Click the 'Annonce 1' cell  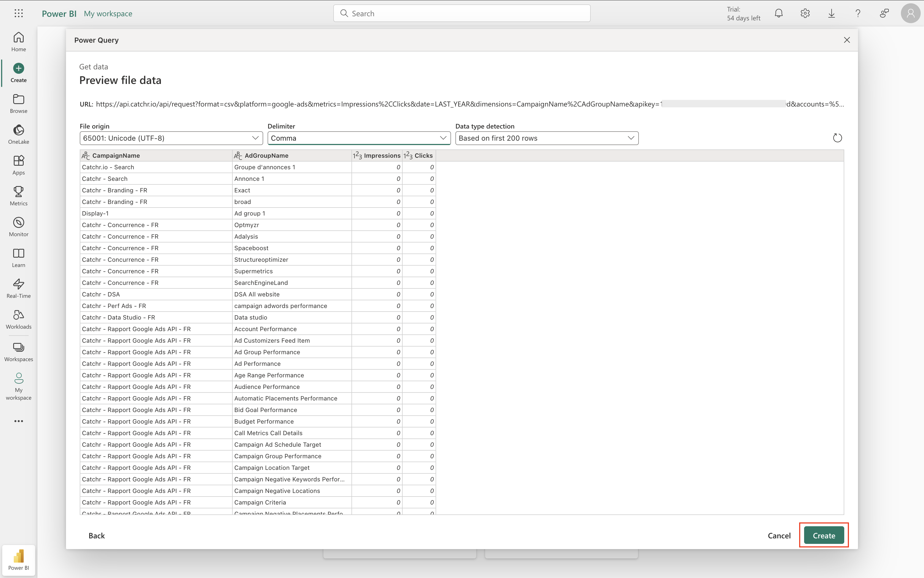(292, 179)
